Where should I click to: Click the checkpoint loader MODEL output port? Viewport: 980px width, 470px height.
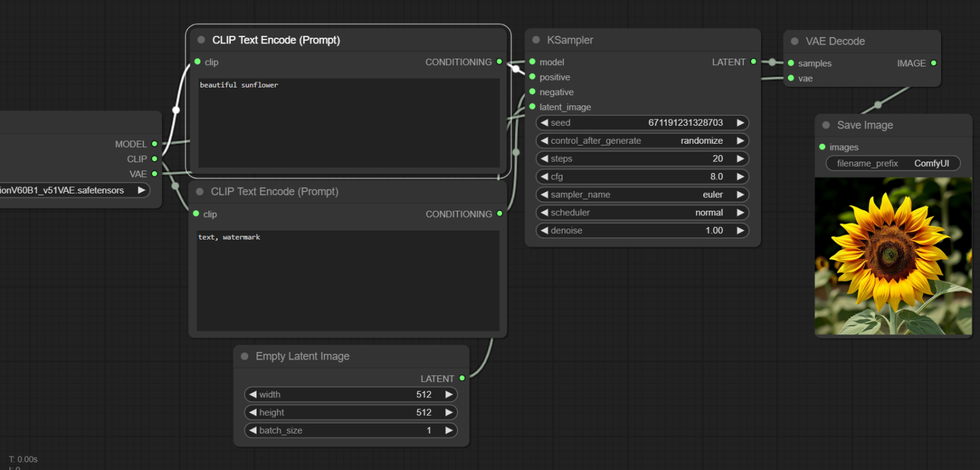tap(154, 144)
